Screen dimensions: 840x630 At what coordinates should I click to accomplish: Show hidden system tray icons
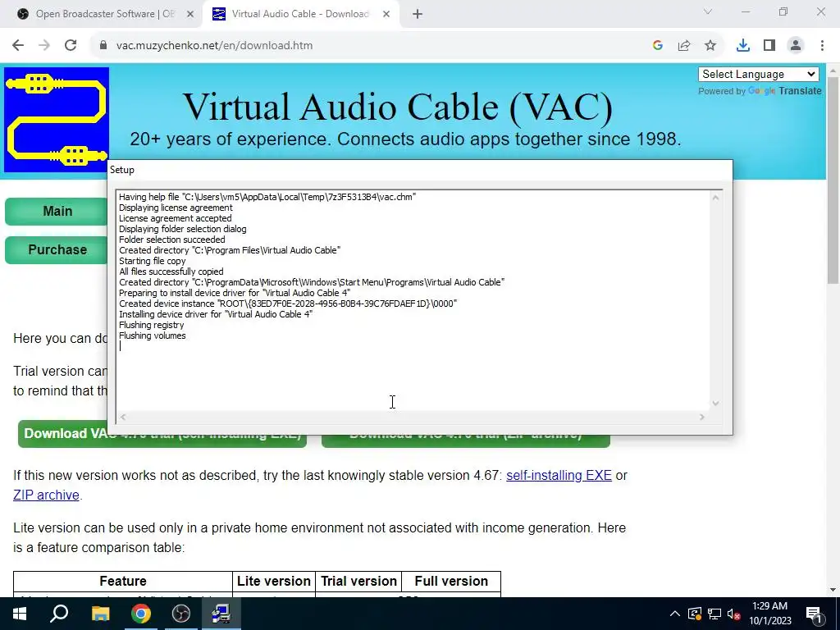coord(675,614)
